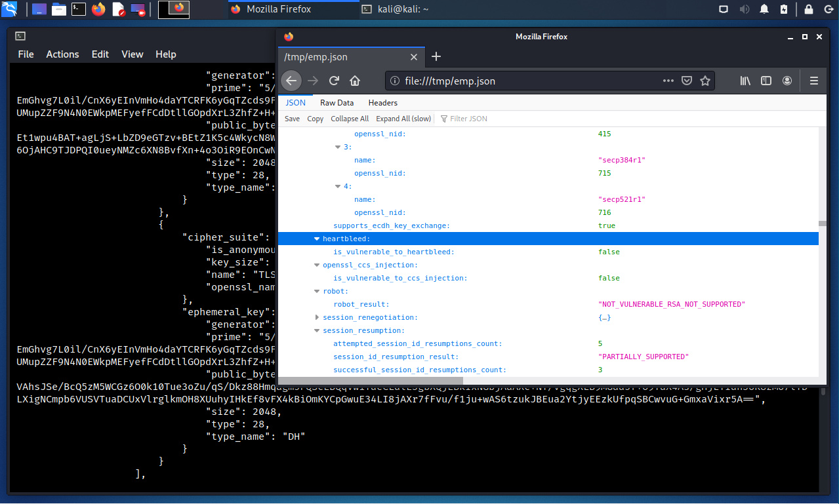Open Firefox account icon

pyautogui.click(x=787, y=81)
